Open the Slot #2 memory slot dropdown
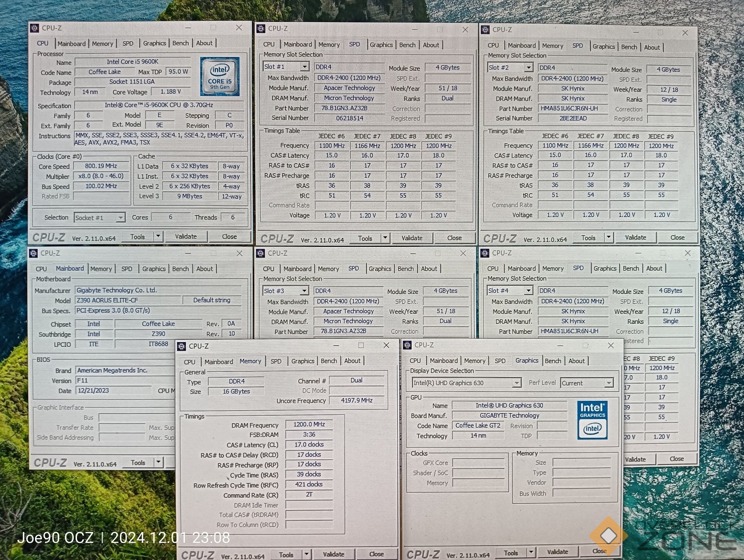 (528, 68)
